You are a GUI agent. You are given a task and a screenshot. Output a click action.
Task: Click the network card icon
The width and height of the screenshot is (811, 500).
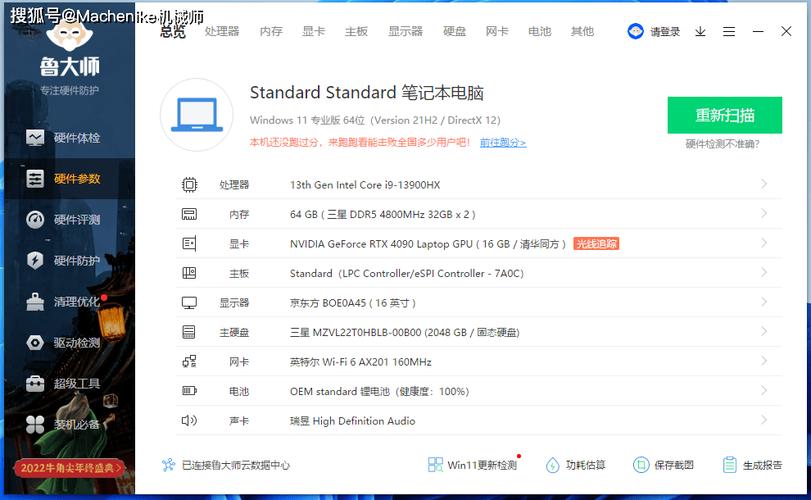189,361
